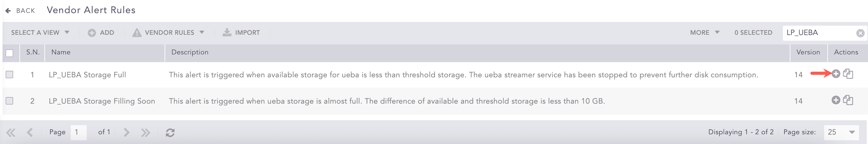Clone the LP_UEBA Storage Filling Soon rule
The image size is (868, 144).
848,100
